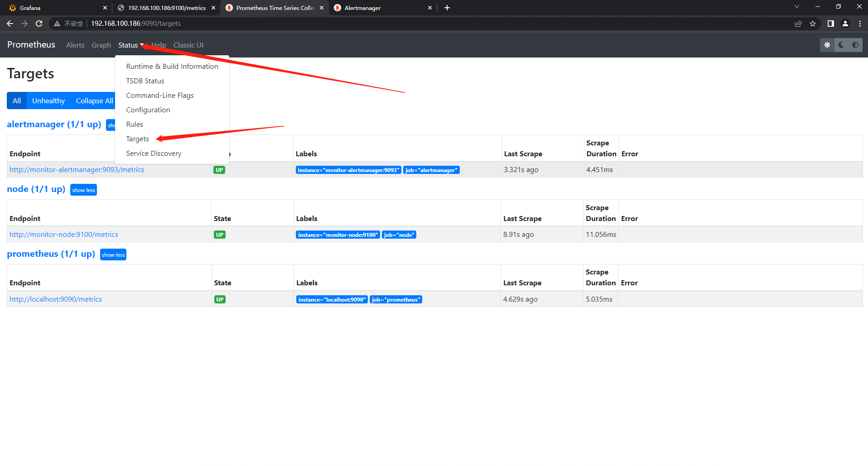Click the not-secure warning icon
The height and width of the screenshot is (466, 868).
[x=57, y=24]
